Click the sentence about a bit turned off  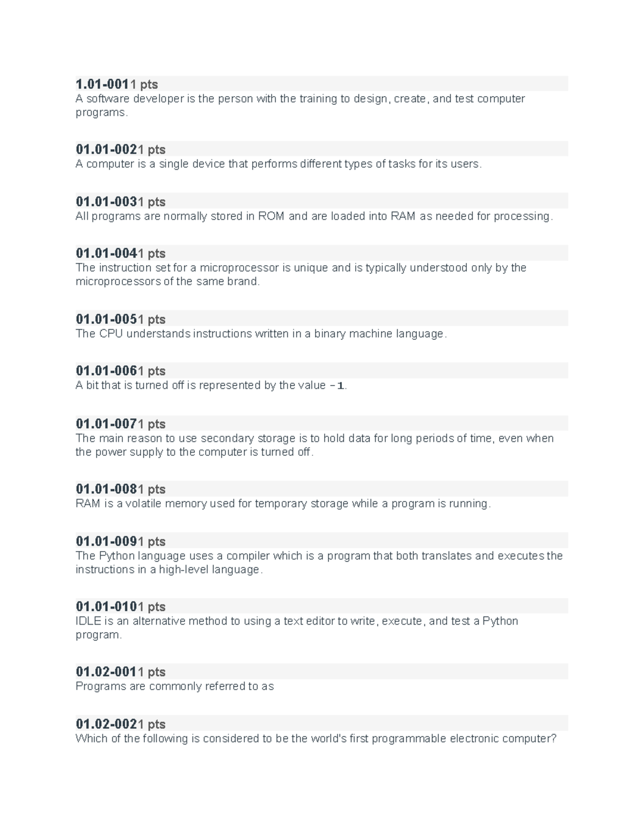point(211,385)
